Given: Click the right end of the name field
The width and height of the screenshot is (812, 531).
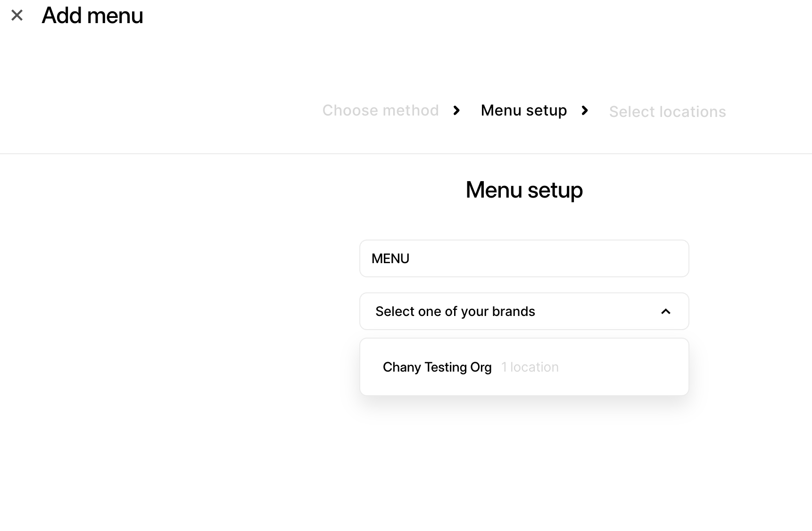Looking at the screenshot, I should tap(670, 258).
